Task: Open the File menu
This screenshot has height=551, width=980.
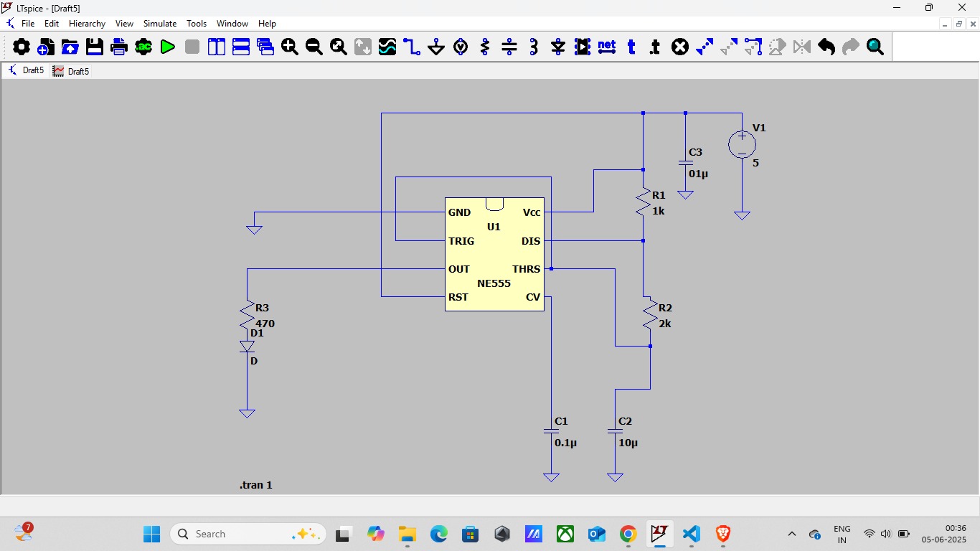Action: point(28,24)
